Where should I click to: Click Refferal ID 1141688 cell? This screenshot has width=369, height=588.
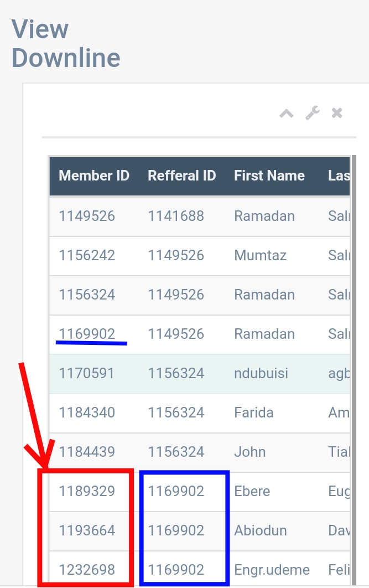(x=176, y=216)
